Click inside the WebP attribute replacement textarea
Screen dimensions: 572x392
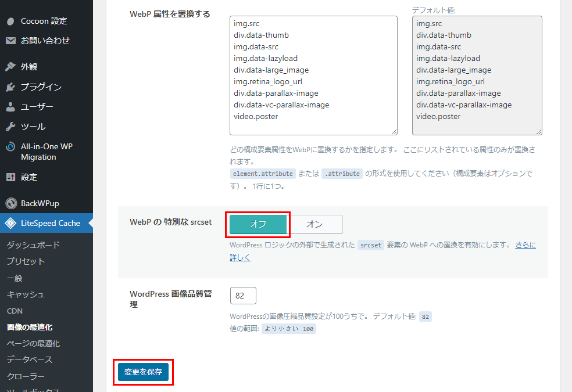[313, 75]
